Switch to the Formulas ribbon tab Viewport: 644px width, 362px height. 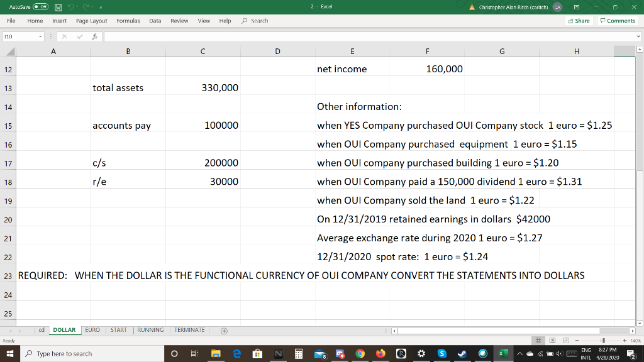[128, 20]
